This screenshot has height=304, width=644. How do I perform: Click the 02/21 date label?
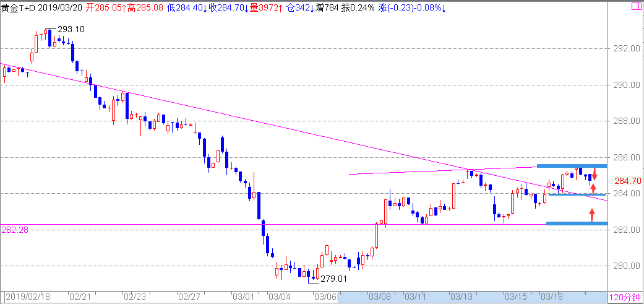79,297
